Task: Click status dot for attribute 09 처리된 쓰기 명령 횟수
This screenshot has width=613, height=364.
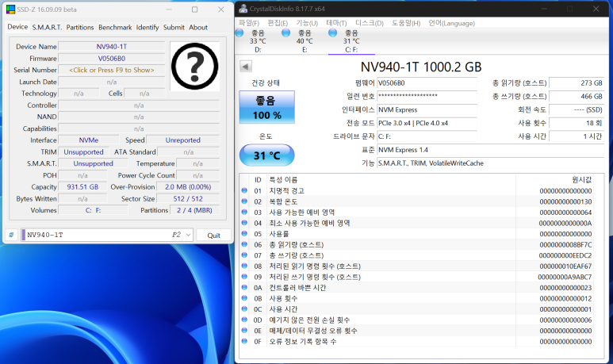Action: tap(244, 277)
